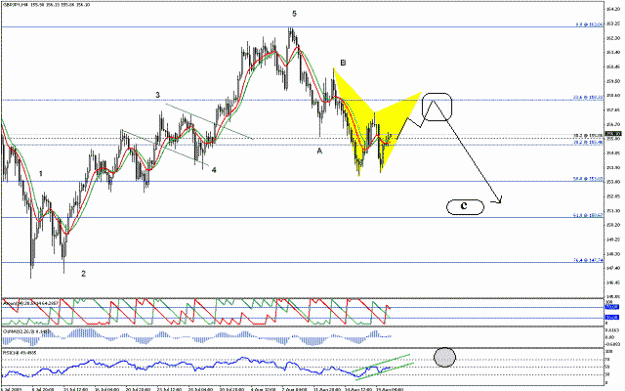The image size is (625, 391).
Task: Click the Aroon indicator label
Action: 30,304
